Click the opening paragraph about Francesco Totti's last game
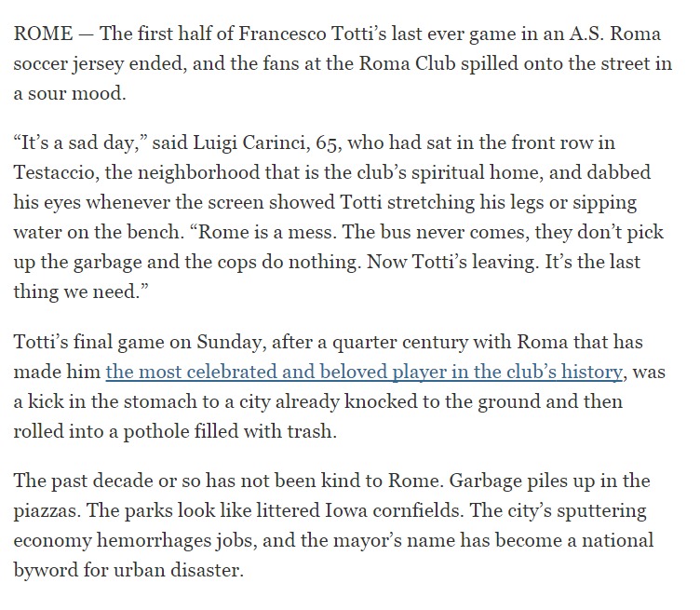 click(x=343, y=63)
